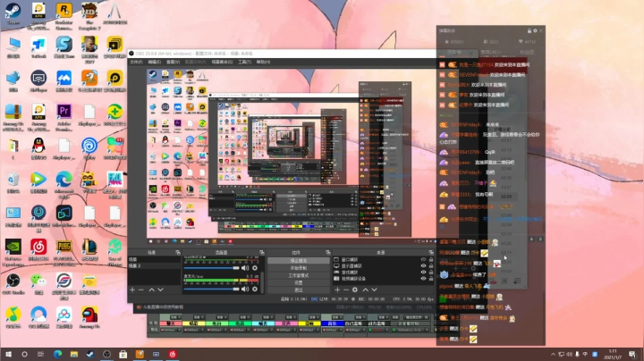
Task: Open the 帮助(H) menu in OBS
Action: pyautogui.click(x=263, y=62)
